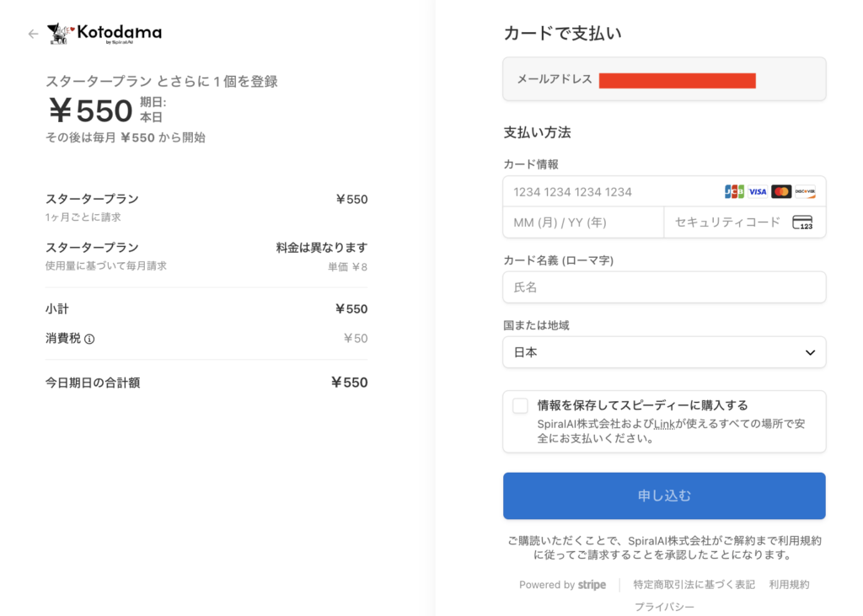The image size is (863, 616).
Task: Click the back arrow icon
Action: point(33,34)
